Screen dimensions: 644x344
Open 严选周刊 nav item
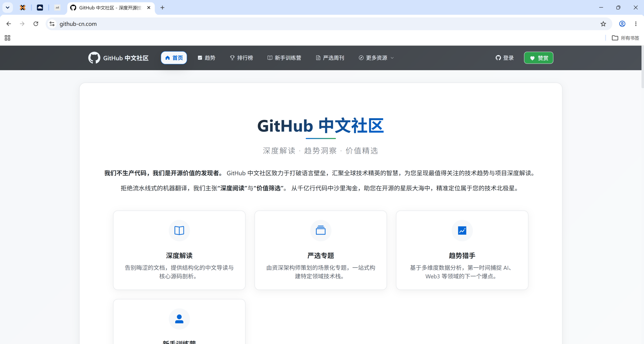pos(330,58)
